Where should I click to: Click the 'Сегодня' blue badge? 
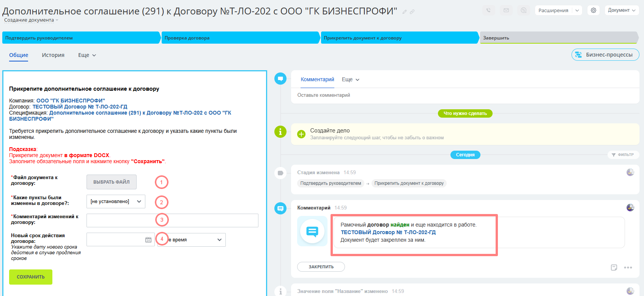(465, 155)
